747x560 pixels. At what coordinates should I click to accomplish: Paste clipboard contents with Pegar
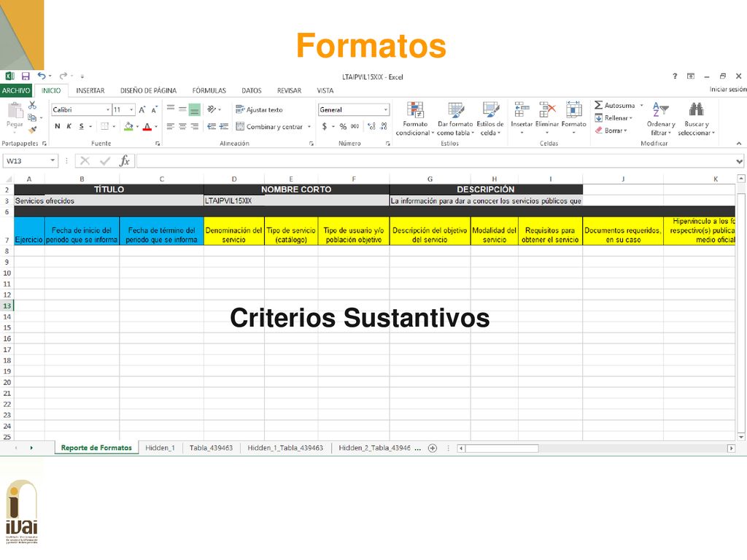(x=15, y=116)
